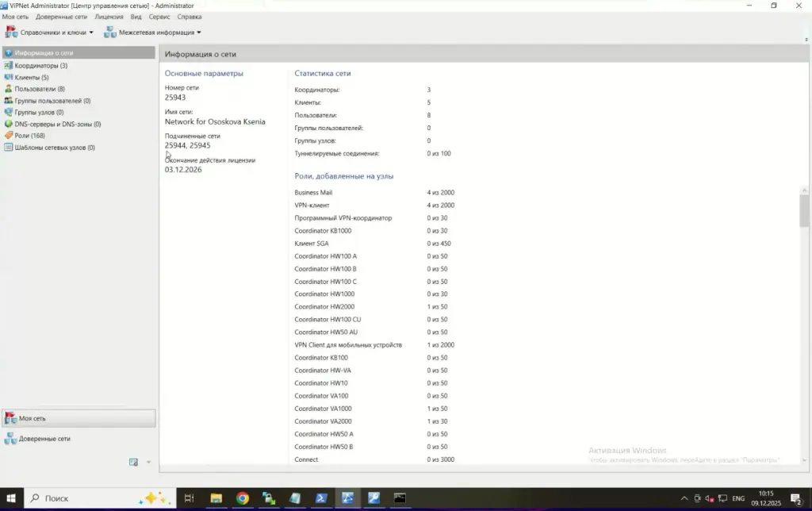812x511 pixels.
Task: Click the scrollbar up arrow in roles list
Action: [804, 190]
